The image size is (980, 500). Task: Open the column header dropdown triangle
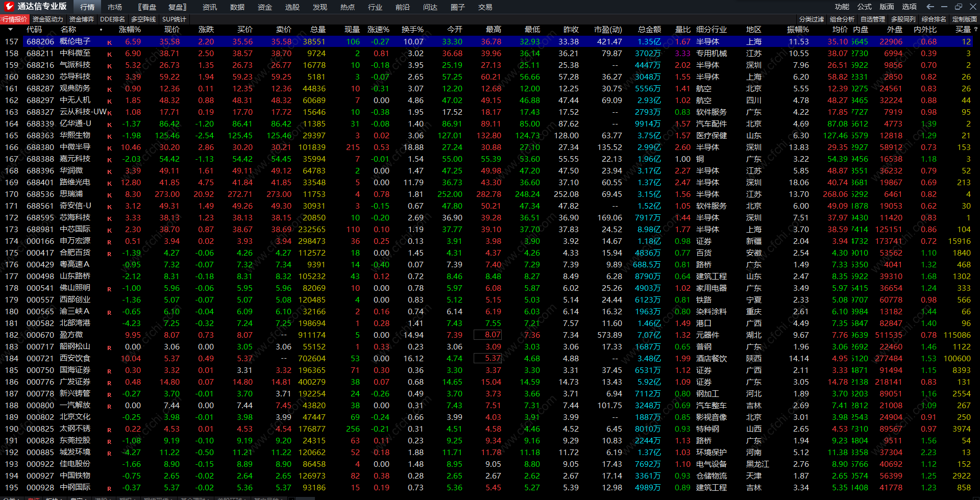pos(11,30)
